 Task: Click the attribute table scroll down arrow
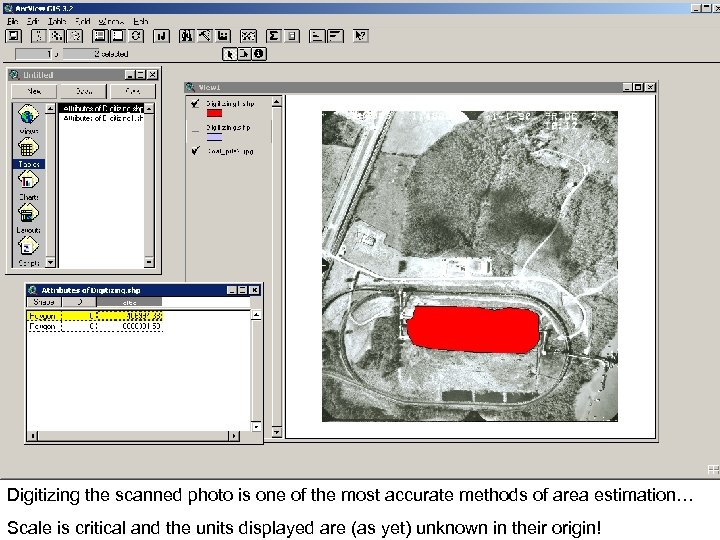click(256, 427)
